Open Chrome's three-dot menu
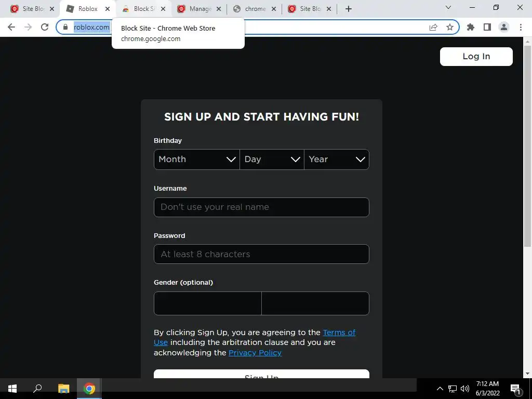This screenshot has width=532, height=399. [x=521, y=27]
